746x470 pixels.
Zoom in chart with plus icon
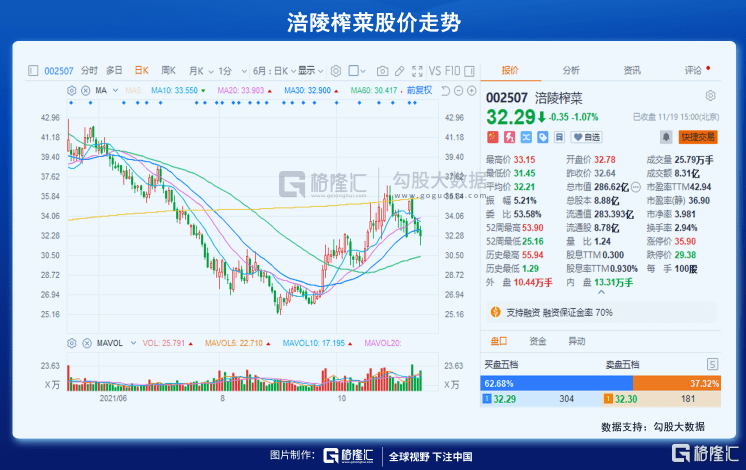(x=471, y=90)
